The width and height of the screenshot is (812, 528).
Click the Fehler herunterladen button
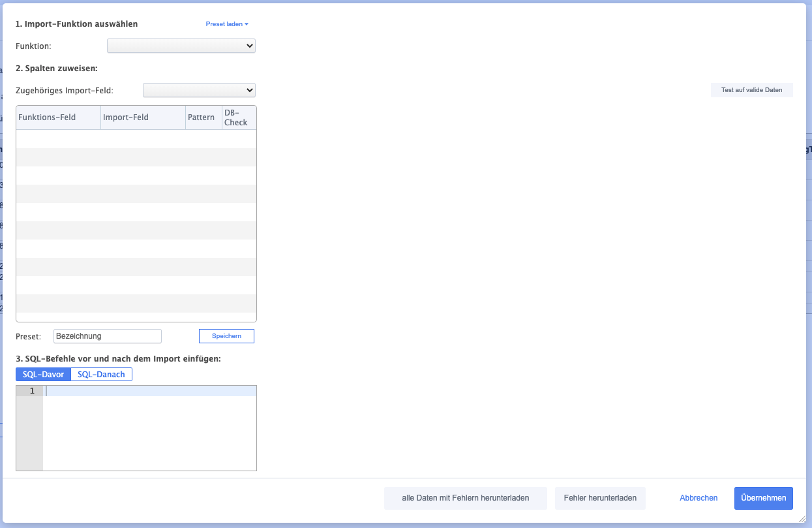click(x=600, y=498)
